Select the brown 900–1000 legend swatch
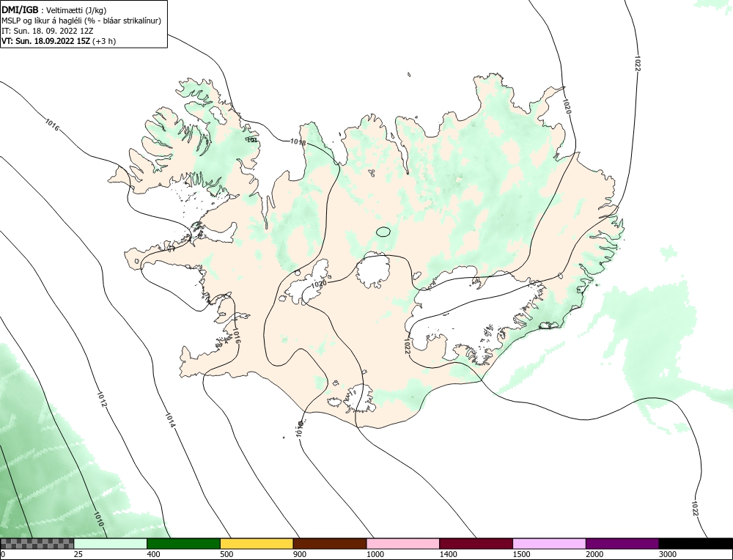This screenshot has width=733, height=560. coord(330,544)
